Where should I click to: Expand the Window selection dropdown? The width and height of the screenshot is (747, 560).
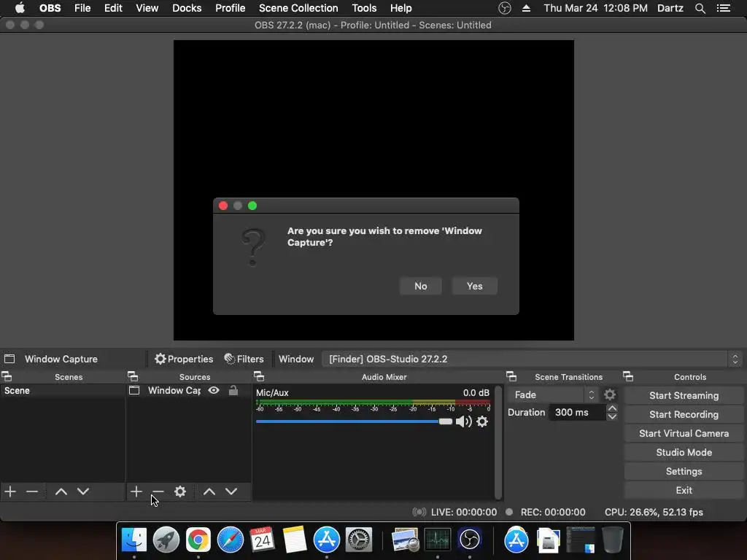coord(532,359)
